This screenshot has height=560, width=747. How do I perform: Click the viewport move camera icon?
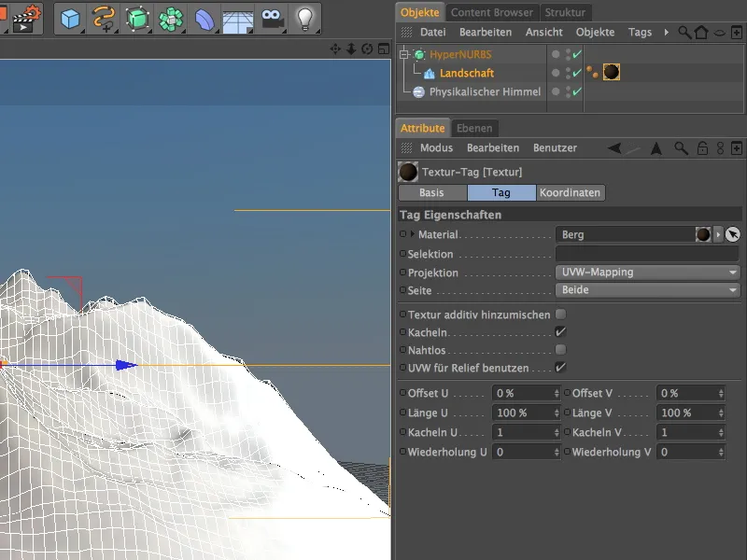point(335,49)
